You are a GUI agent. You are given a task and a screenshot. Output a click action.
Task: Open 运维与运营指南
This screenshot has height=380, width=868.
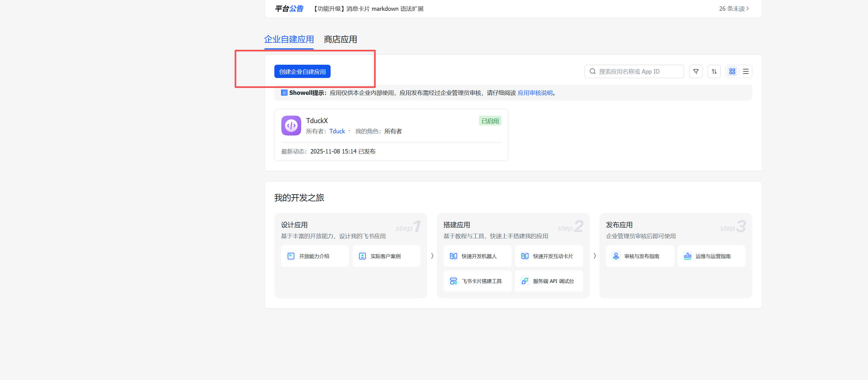711,256
